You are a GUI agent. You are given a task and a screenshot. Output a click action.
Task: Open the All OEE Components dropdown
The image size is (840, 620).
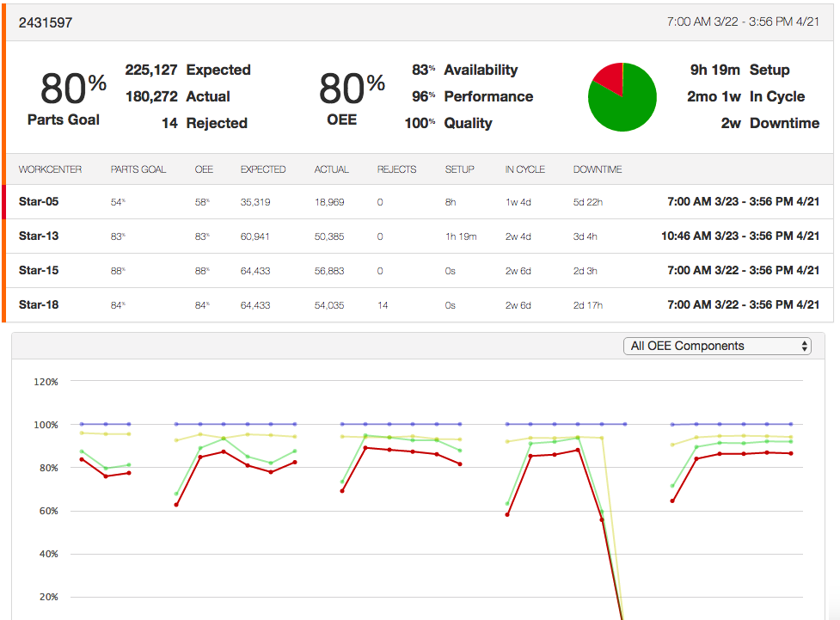[x=717, y=345]
